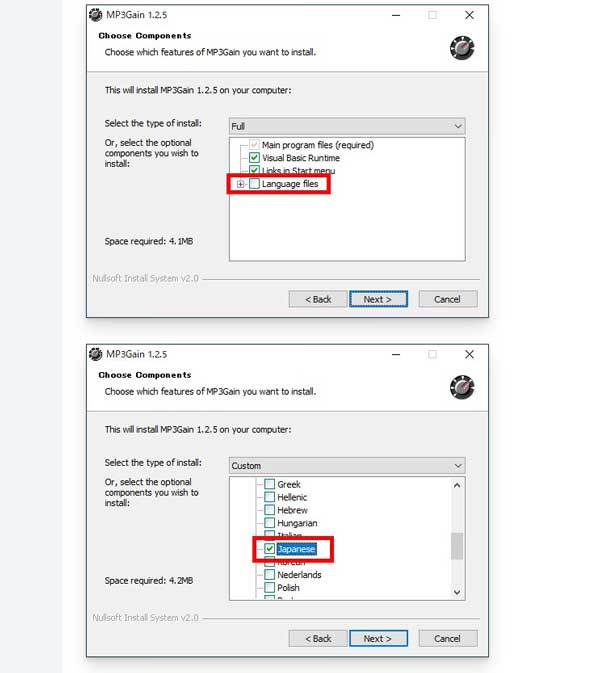This screenshot has width=600, height=673.
Task: Expand the Language files tree node
Action: [240, 184]
